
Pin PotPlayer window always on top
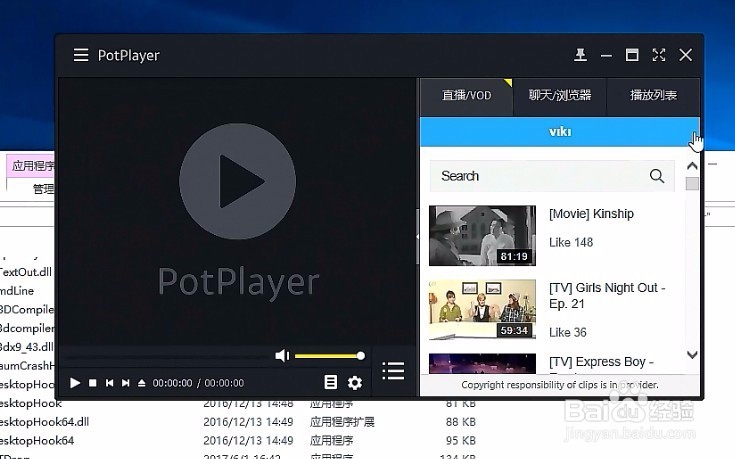[x=580, y=55]
